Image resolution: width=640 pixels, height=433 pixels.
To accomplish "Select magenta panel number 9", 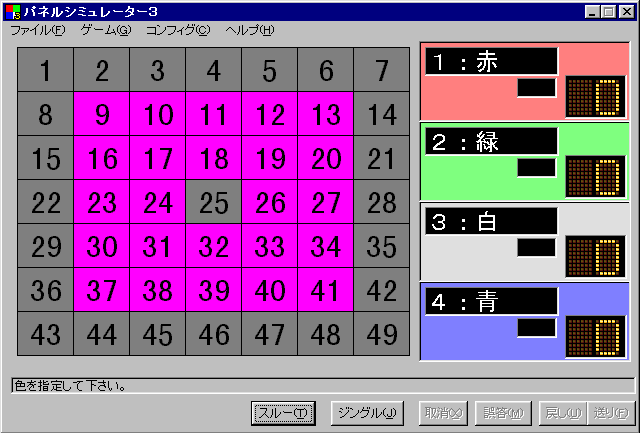I will (x=102, y=113).
